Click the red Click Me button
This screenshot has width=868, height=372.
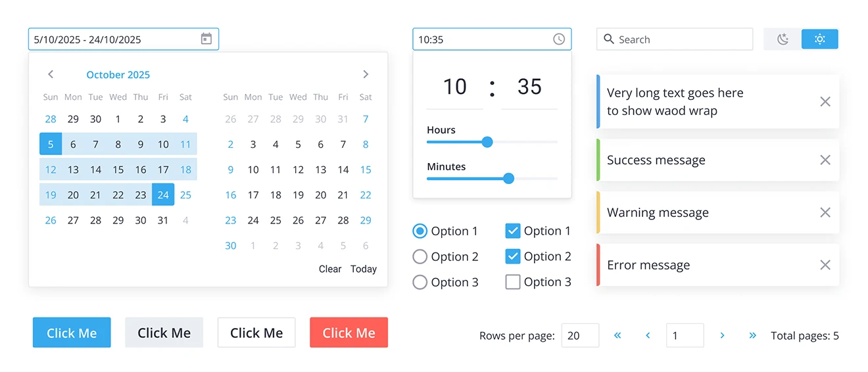click(349, 333)
